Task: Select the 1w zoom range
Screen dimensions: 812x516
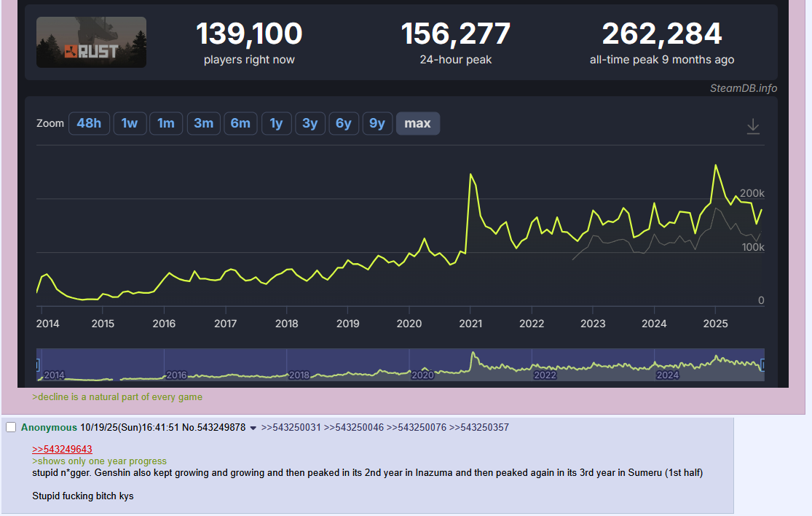Action: click(130, 123)
